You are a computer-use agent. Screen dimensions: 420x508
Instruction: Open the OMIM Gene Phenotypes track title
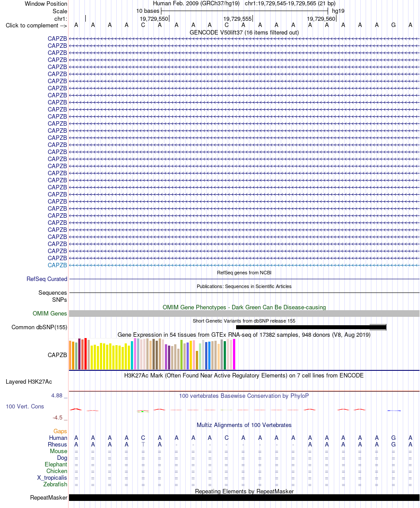tap(244, 307)
